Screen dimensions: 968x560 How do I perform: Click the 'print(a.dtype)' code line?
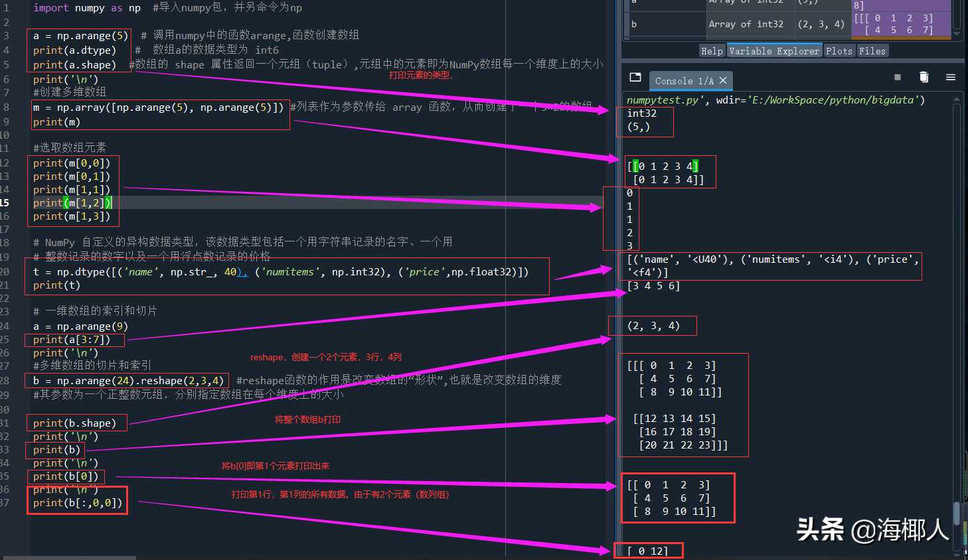pos(74,50)
